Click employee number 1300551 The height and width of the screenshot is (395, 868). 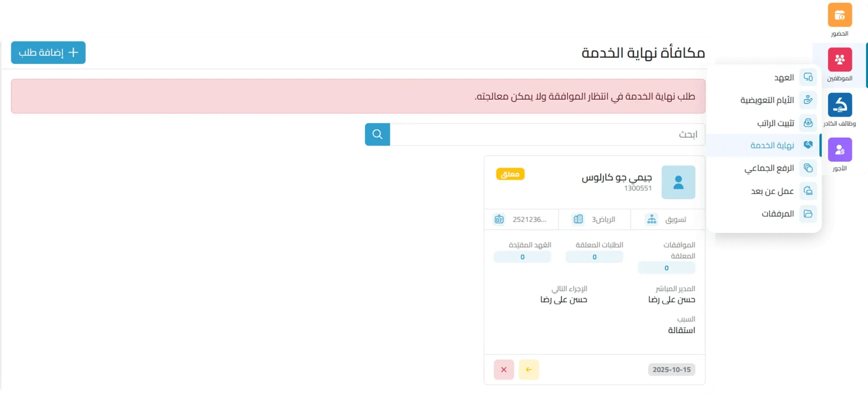coord(638,188)
